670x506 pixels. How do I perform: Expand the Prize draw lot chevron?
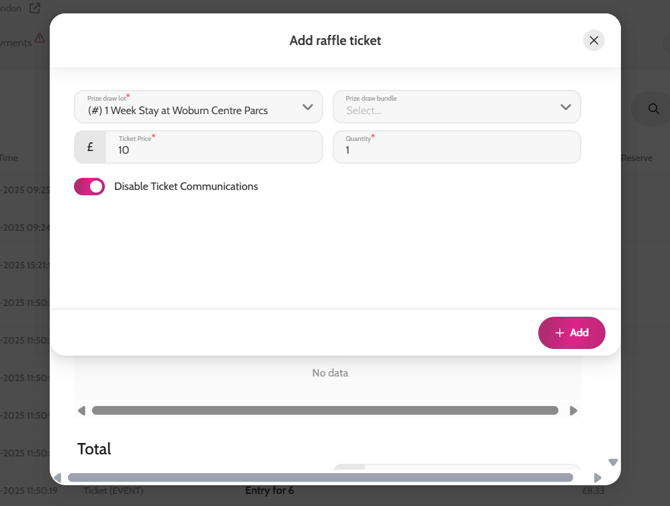[x=307, y=107]
